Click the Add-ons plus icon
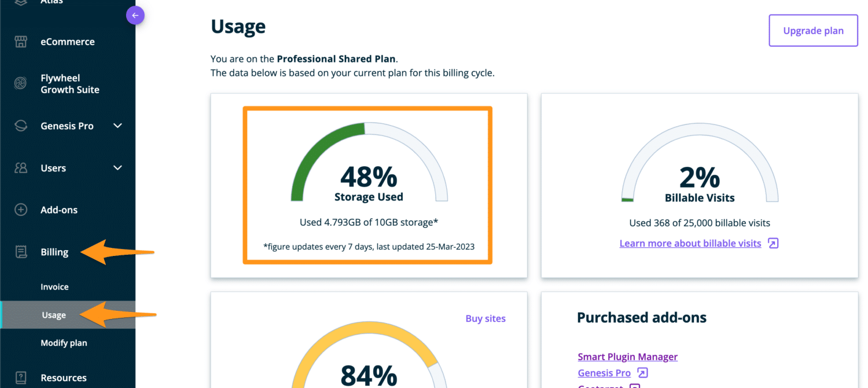The image size is (868, 388). (21, 210)
